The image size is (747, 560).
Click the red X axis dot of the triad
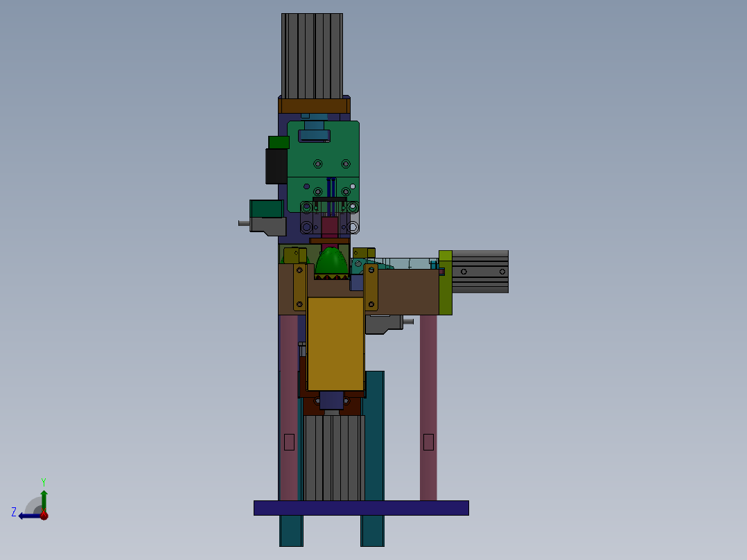point(44,516)
